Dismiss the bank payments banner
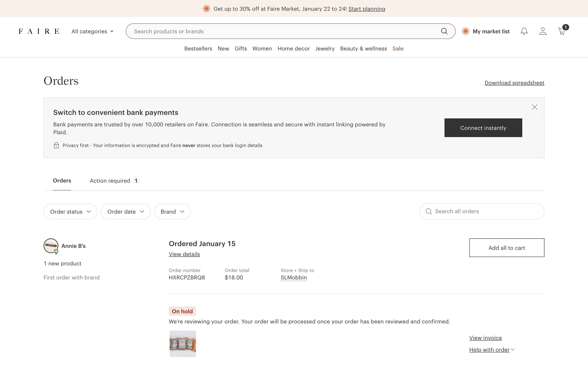The width and height of the screenshot is (588, 368). pos(534,107)
